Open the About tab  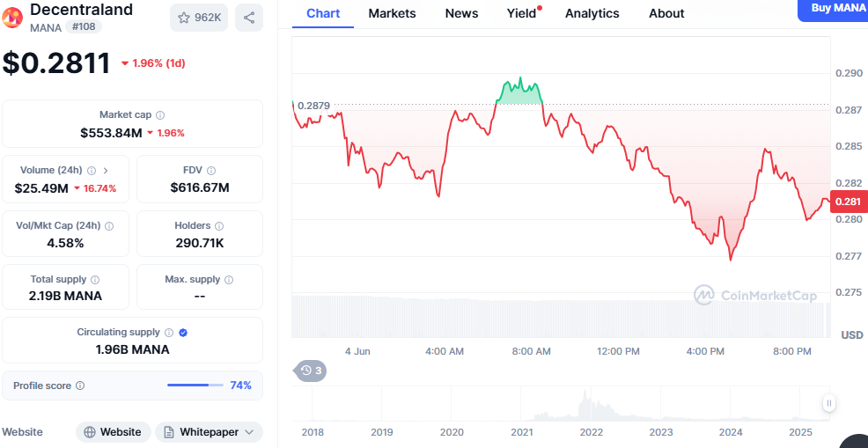(666, 13)
